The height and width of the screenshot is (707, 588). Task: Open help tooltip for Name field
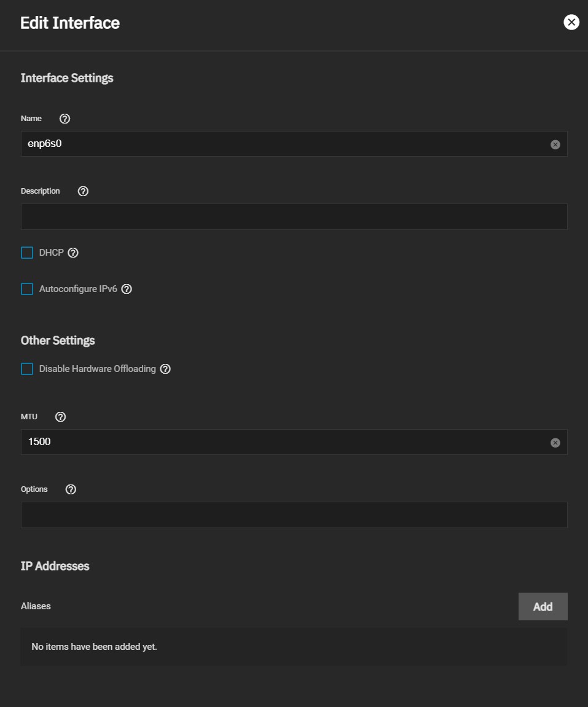[65, 119]
